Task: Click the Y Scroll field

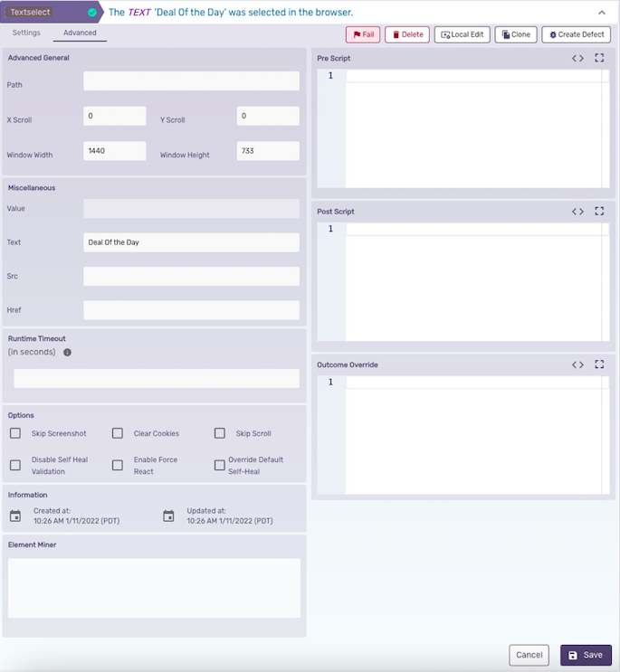Action: pyautogui.click(x=268, y=116)
